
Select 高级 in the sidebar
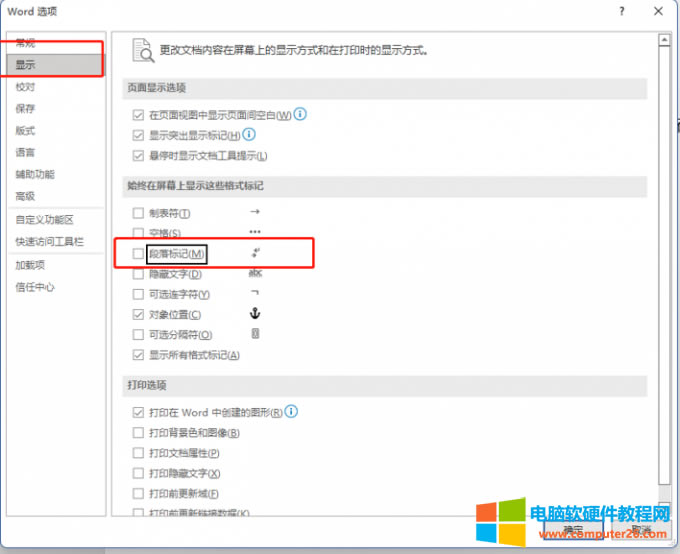pyautogui.click(x=25, y=196)
